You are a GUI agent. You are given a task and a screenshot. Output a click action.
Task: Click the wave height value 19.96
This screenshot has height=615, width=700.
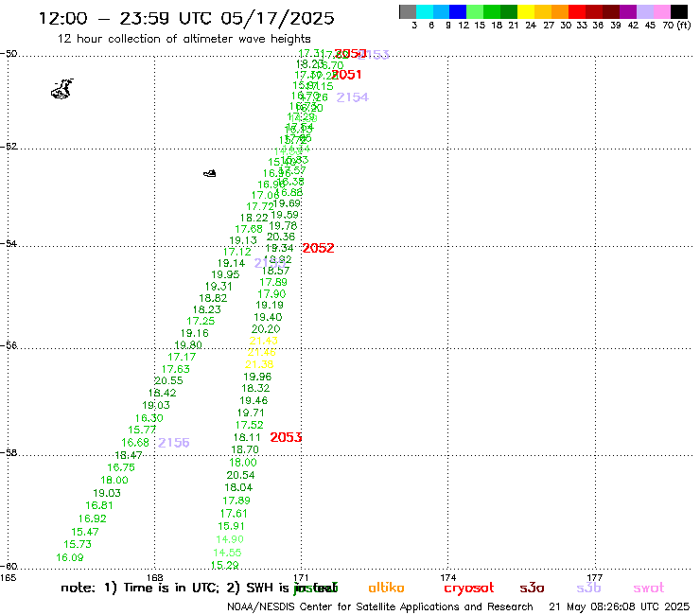pyautogui.click(x=257, y=377)
